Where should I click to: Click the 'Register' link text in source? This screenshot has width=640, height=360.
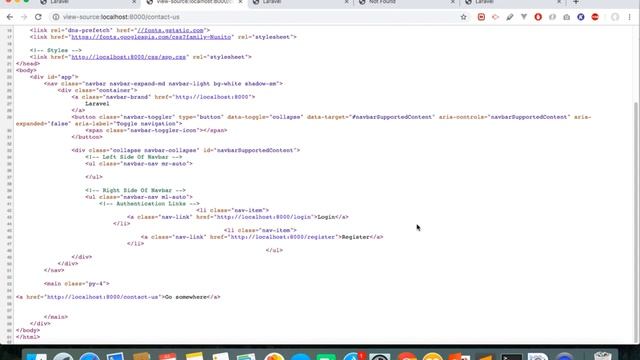[x=355, y=237]
